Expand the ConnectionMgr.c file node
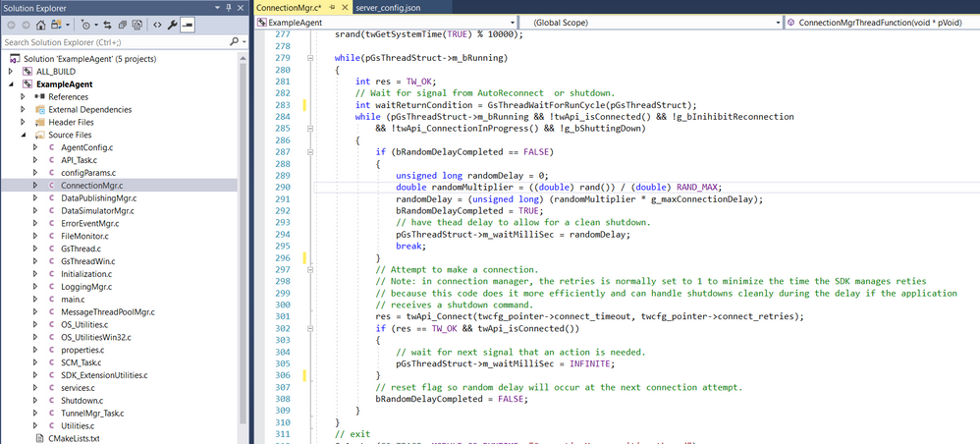The image size is (980, 444). 35,185
